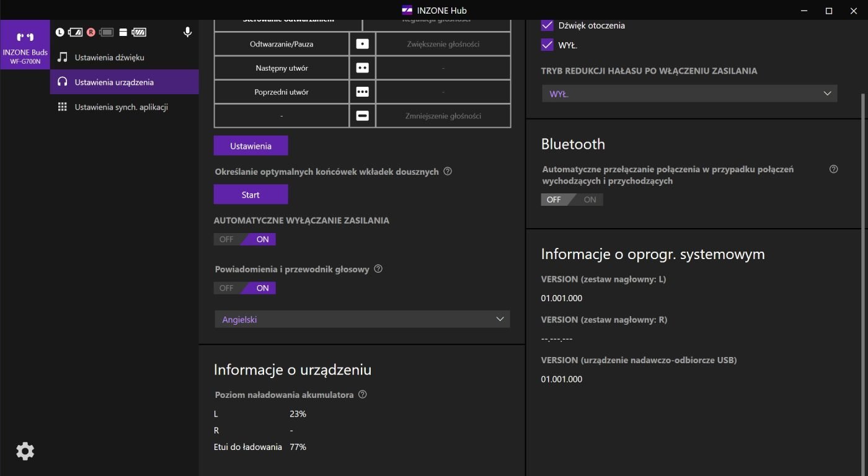Open the gear settings icon at bottom left
The width and height of the screenshot is (868, 476).
pos(25,451)
